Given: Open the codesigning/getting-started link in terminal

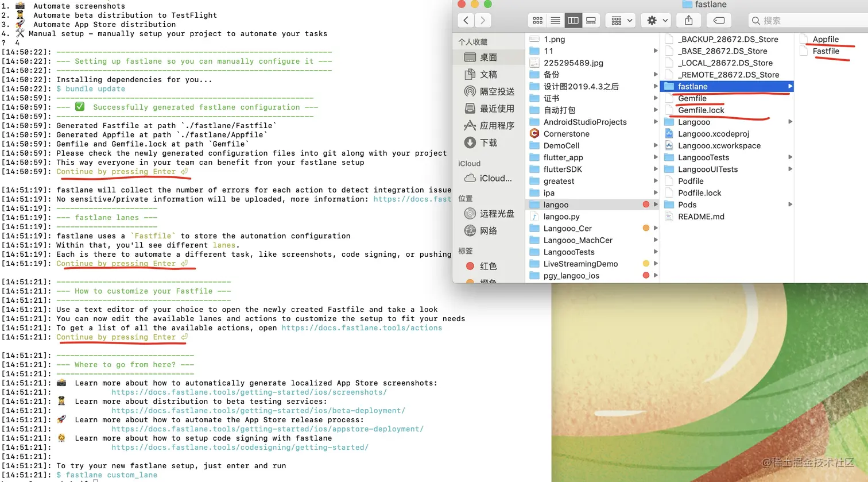Looking at the screenshot, I should pos(240,448).
